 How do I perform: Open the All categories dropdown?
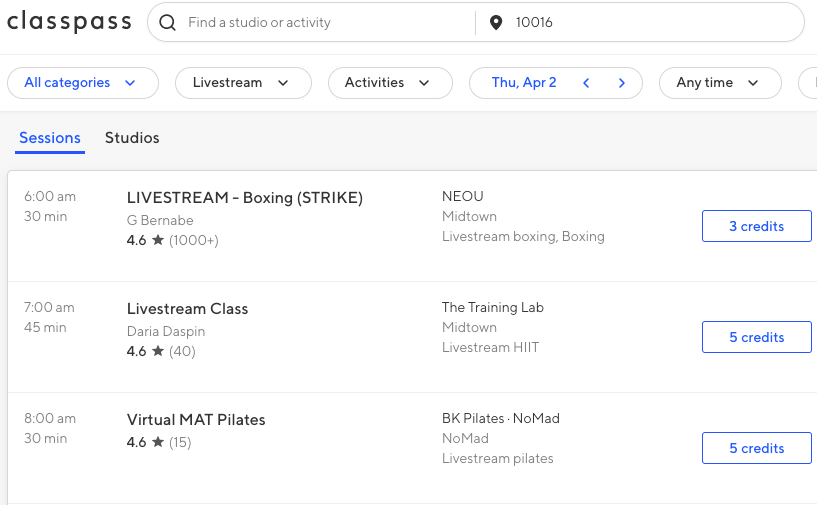click(x=82, y=83)
